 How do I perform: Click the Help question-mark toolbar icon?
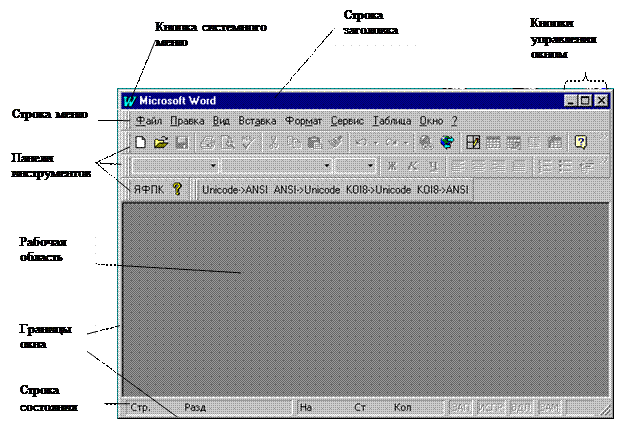(x=581, y=142)
